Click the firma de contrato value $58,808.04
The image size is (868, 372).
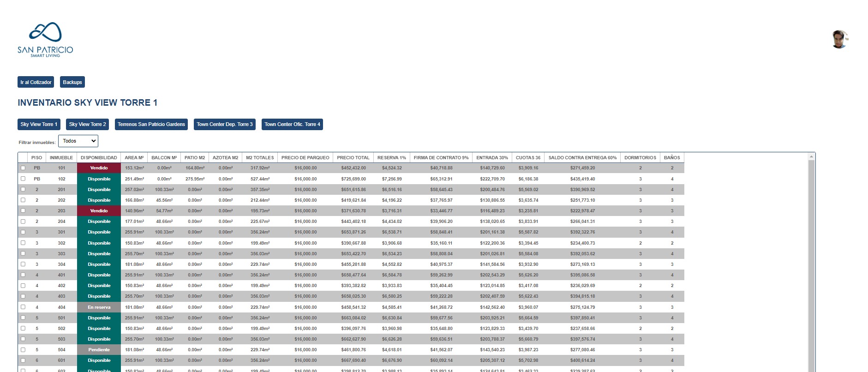point(441,253)
